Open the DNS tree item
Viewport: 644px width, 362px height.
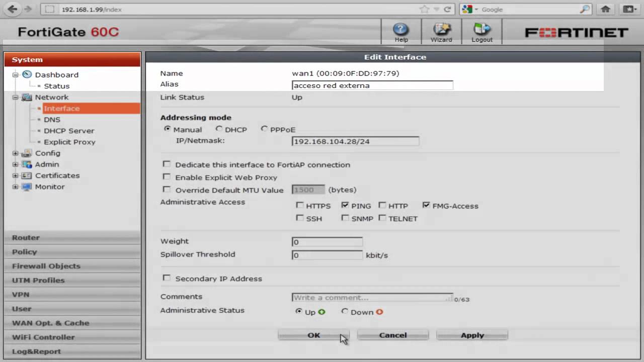point(52,120)
